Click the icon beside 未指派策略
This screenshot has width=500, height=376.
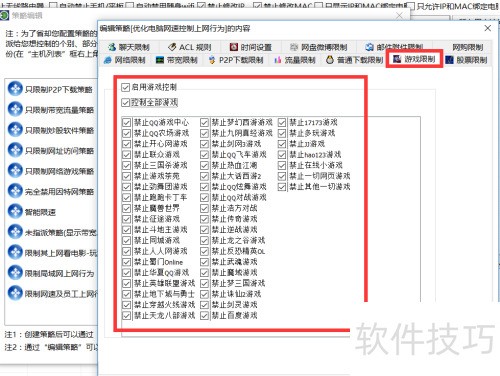click(15, 232)
